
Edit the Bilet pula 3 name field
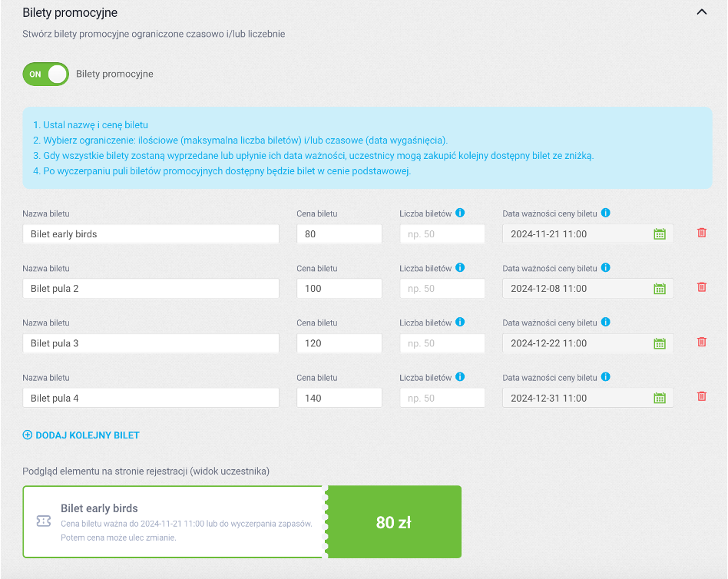[151, 343]
